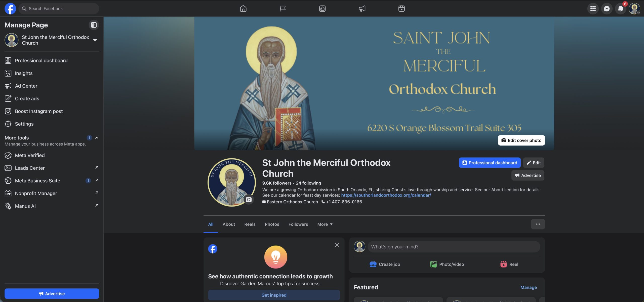This screenshot has height=302, width=644.
Task: Open Messenger from the top bar
Action: (x=607, y=9)
